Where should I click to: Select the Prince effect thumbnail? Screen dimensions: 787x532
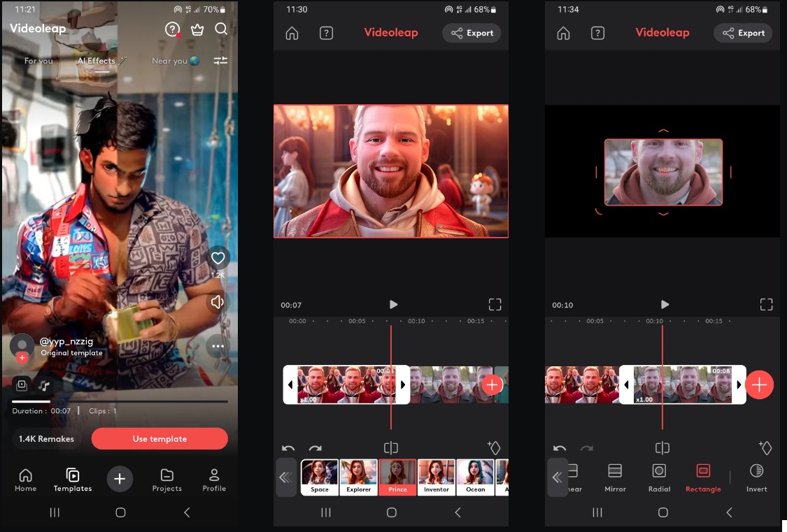(397, 477)
